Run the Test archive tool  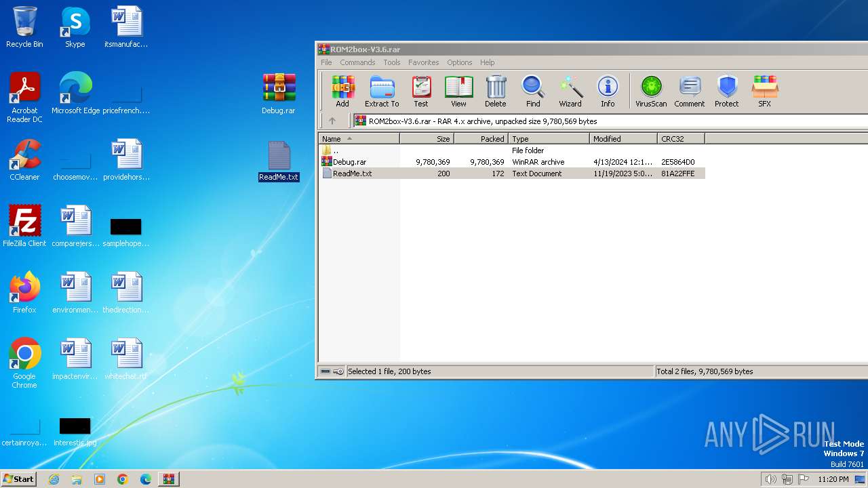[x=421, y=91]
